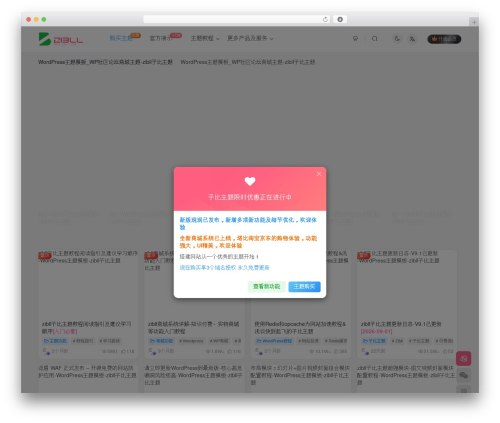Click the red floating button at right edge
This screenshot has width=500, height=423.
pos(463,359)
